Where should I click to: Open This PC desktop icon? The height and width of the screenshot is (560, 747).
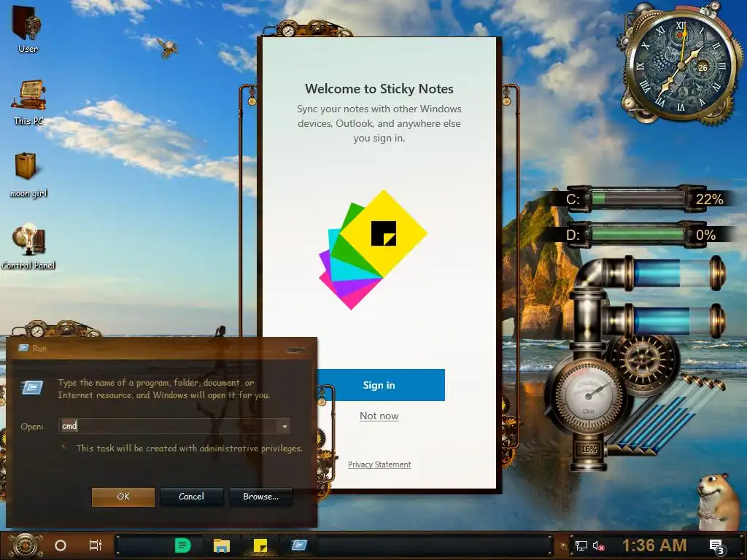coord(28,101)
